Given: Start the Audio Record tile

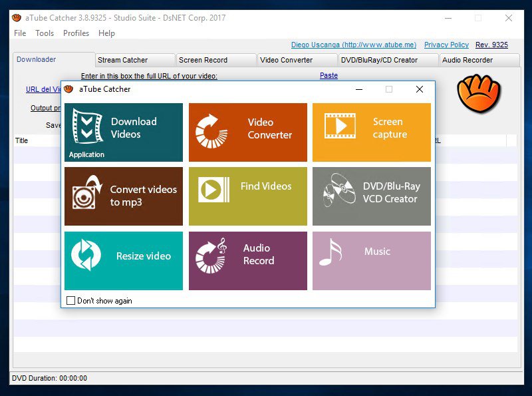Looking at the screenshot, I should 248,260.
